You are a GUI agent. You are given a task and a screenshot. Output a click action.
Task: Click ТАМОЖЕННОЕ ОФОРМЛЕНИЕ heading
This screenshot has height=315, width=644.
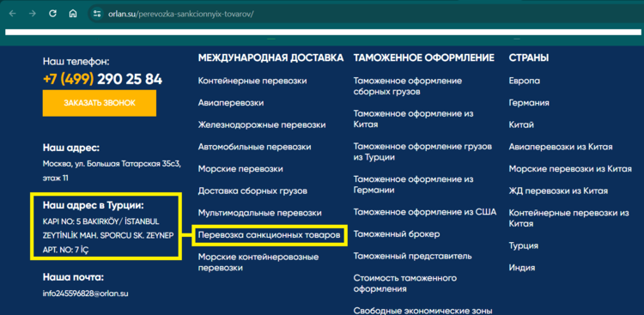[x=424, y=58]
